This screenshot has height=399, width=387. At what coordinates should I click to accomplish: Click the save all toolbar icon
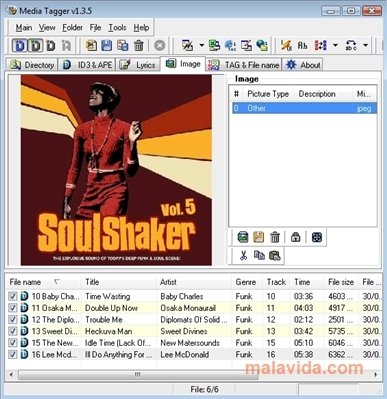[x=122, y=45]
